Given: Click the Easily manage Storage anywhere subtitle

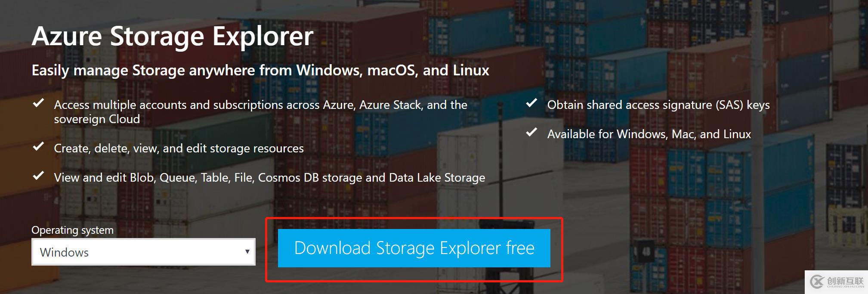Looking at the screenshot, I should tap(260, 70).
